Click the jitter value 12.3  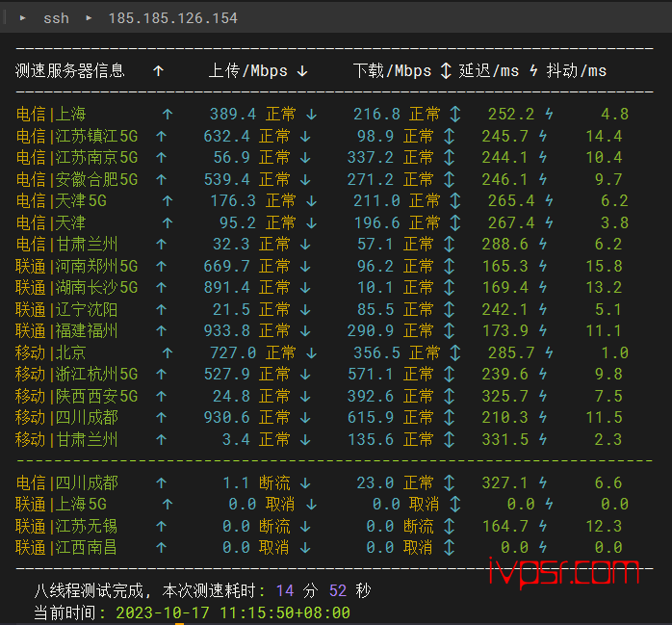pyautogui.click(x=604, y=527)
